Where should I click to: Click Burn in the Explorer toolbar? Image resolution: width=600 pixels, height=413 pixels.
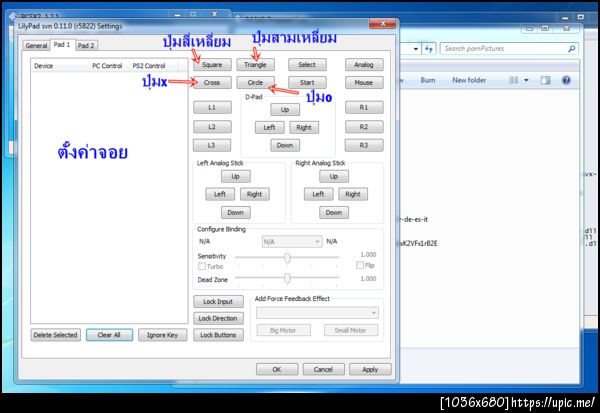[x=428, y=80]
